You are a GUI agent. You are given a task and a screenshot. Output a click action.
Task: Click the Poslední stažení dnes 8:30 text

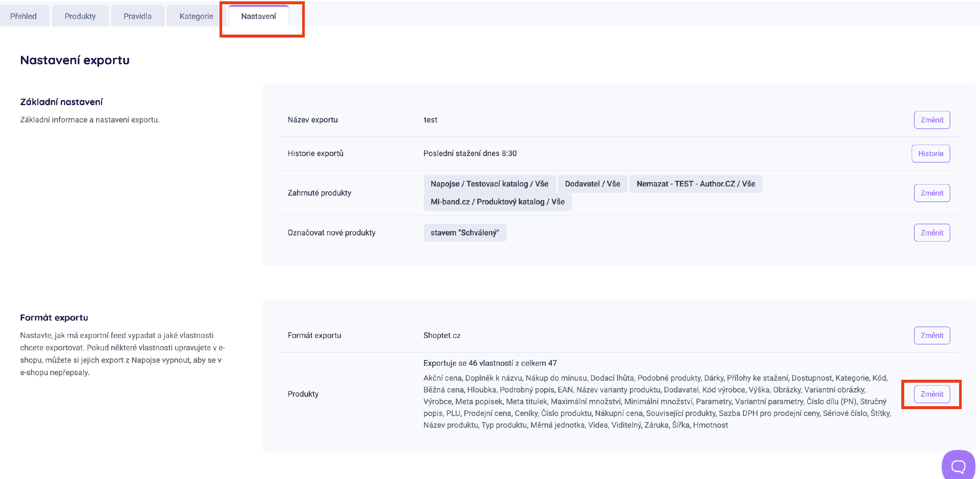click(469, 153)
